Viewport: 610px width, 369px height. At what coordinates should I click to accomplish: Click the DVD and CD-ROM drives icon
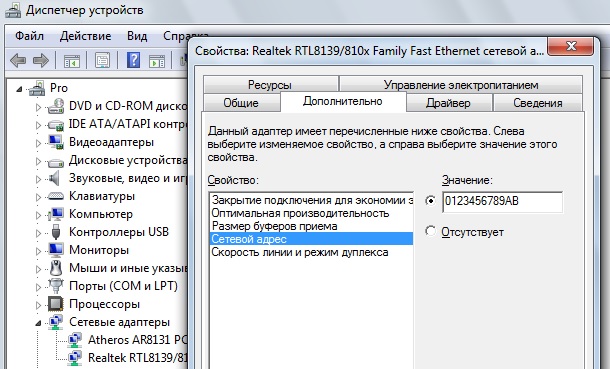point(56,106)
